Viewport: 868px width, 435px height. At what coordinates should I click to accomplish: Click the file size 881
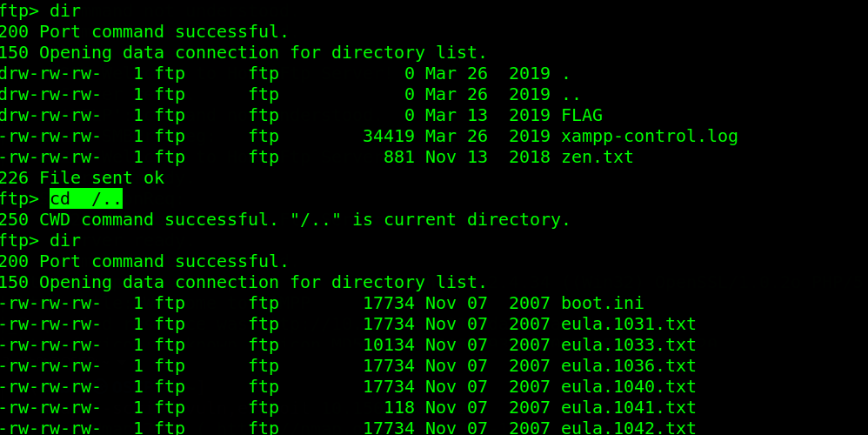(x=399, y=157)
